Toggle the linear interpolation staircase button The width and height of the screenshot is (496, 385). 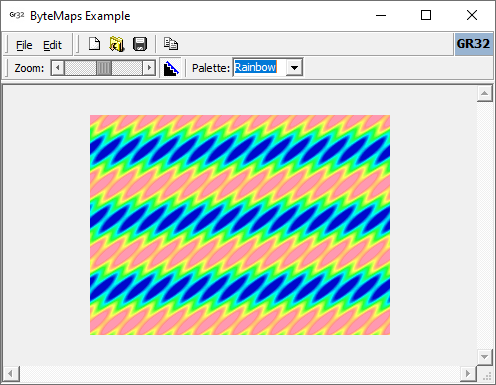[x=171, y=68]
